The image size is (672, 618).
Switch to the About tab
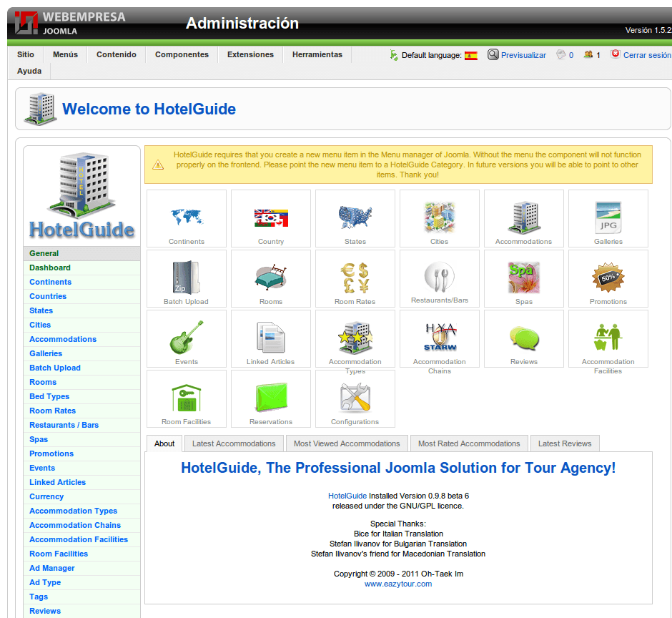point(164,443)
